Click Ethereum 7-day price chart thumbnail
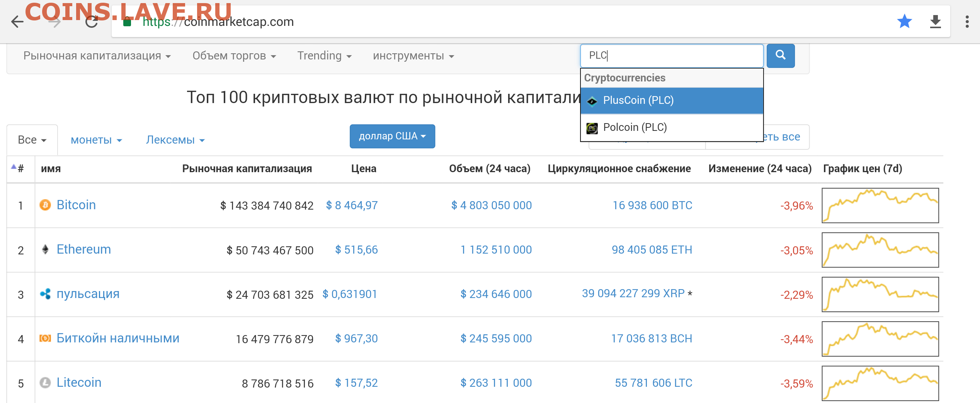Viewport: 980px width, 403px height. click(x=880, y=250)
